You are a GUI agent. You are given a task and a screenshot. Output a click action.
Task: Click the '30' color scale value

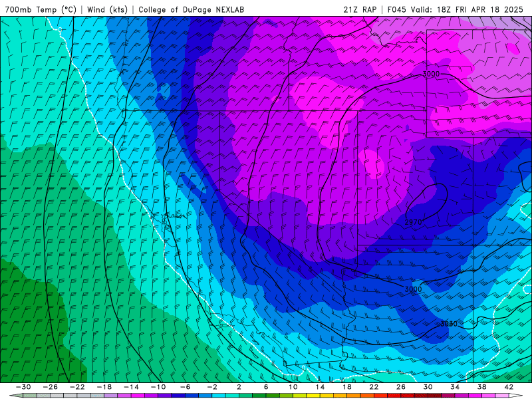click(x=428, y=387)
